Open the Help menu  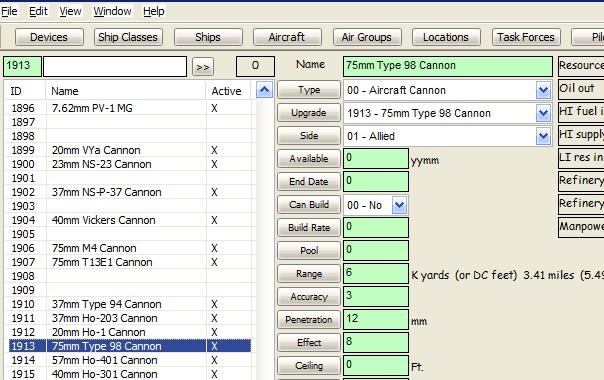pos(154,11)
